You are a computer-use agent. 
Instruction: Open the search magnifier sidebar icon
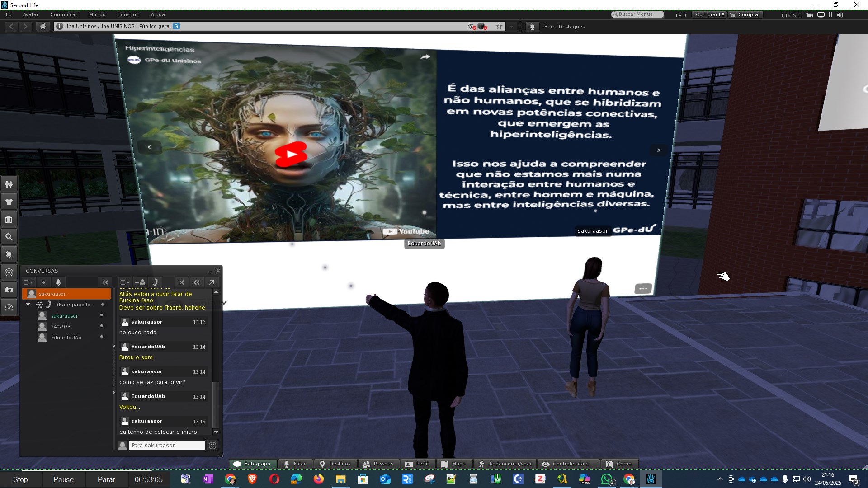pos(9,237)
